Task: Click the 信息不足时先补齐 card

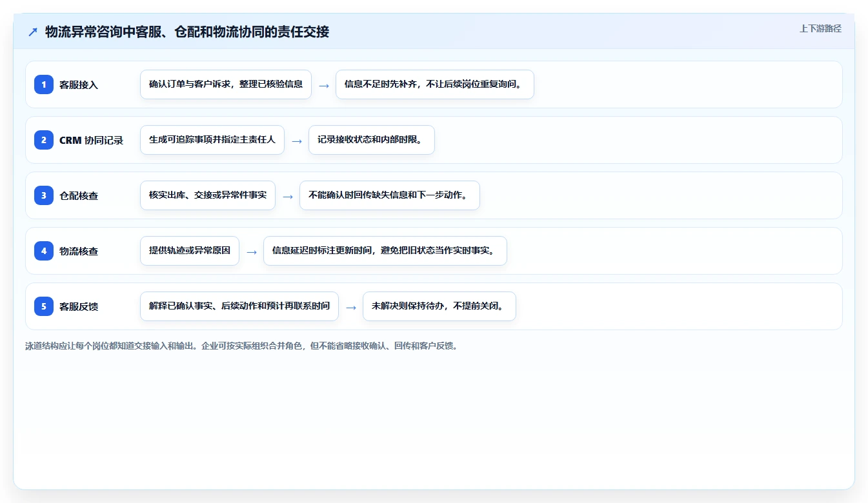Action: pyautogui.click(x=435, y=84)
